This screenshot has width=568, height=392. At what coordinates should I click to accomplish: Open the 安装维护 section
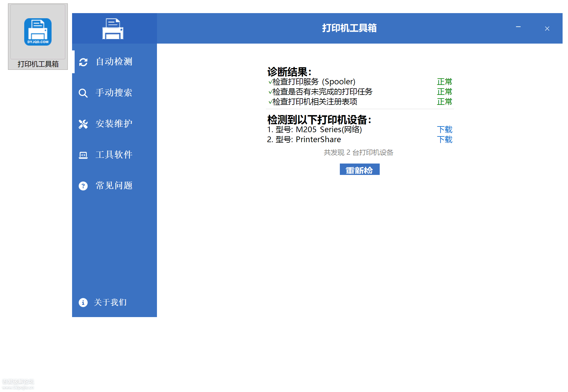click(114, 124)
